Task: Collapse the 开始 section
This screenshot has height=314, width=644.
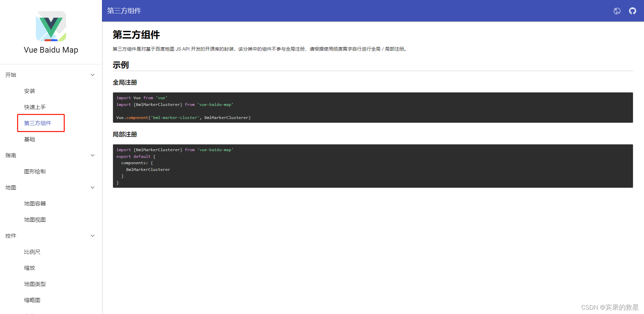Action: tap(93, 75)
